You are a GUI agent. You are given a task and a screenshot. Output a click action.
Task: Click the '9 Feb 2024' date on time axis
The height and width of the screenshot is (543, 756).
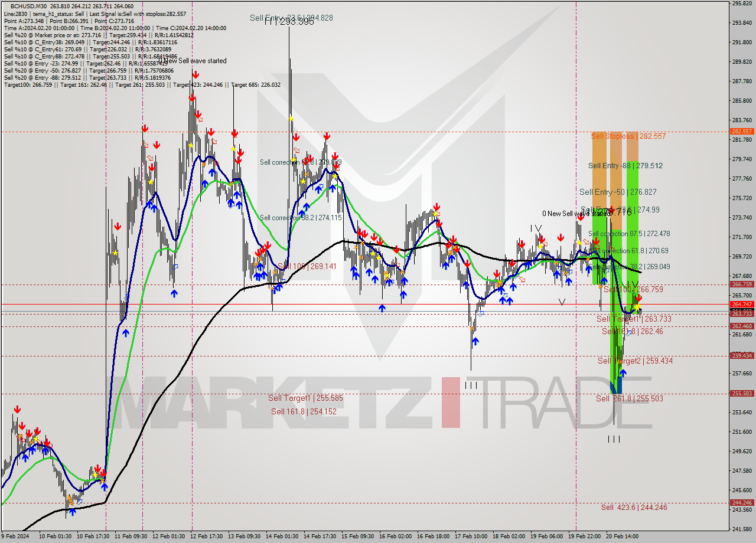15,537
